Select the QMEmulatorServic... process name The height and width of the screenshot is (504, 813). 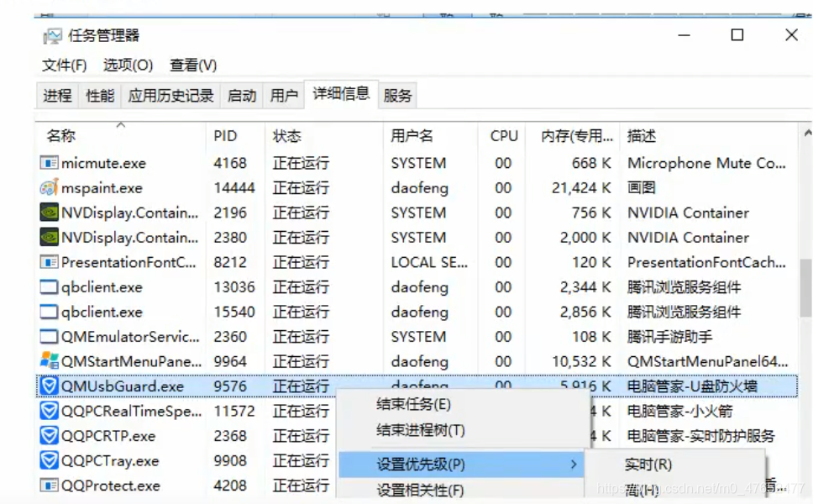click(130, 337)
